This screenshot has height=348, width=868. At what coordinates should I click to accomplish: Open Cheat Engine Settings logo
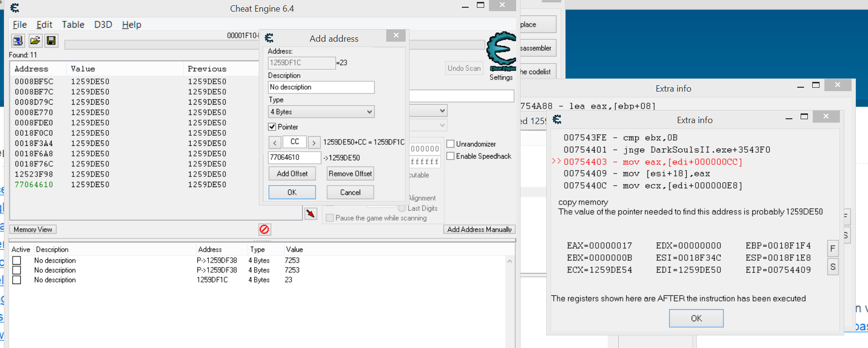(x=501, y=52)
